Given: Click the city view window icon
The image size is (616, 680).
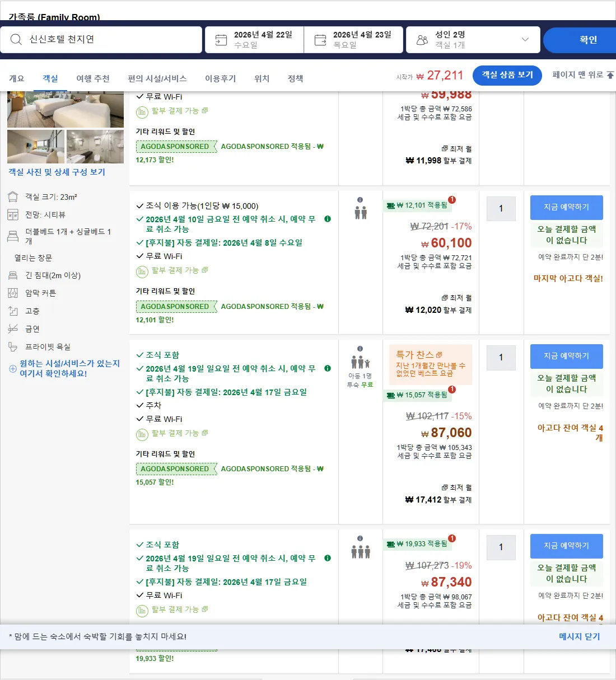Looking at the screenshot, I should (x=13, y=215).
